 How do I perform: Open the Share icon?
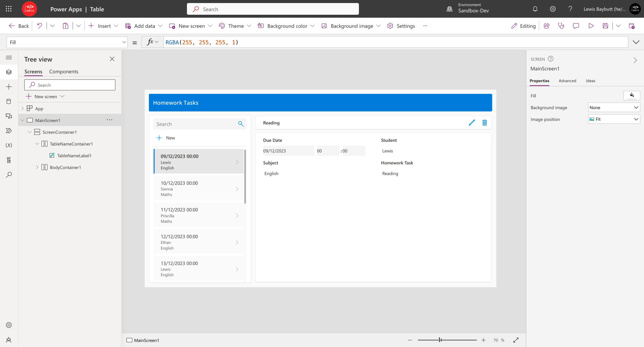click(547, 26)
